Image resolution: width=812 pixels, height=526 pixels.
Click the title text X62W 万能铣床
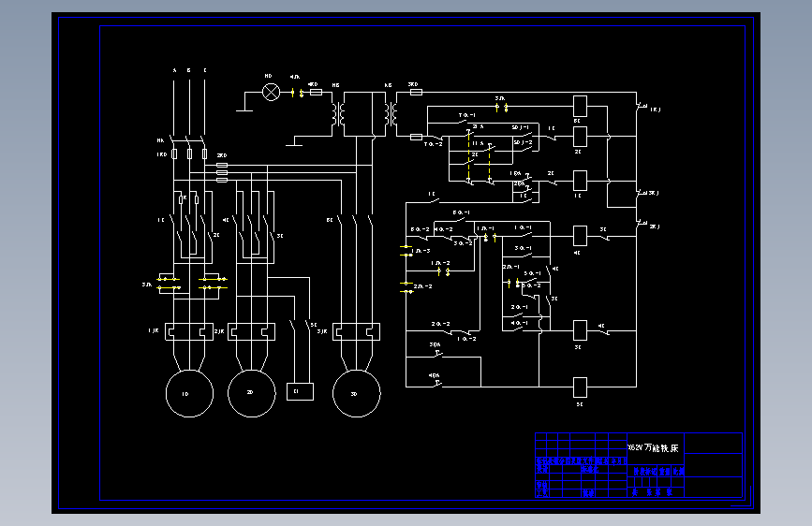(653, 447)
